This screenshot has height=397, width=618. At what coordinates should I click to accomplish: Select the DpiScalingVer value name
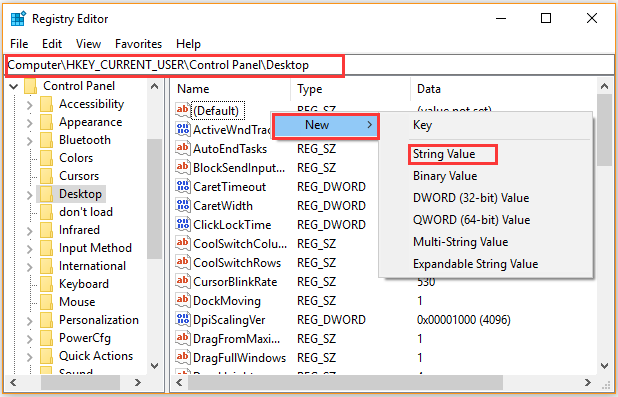[x=229, y=320]
